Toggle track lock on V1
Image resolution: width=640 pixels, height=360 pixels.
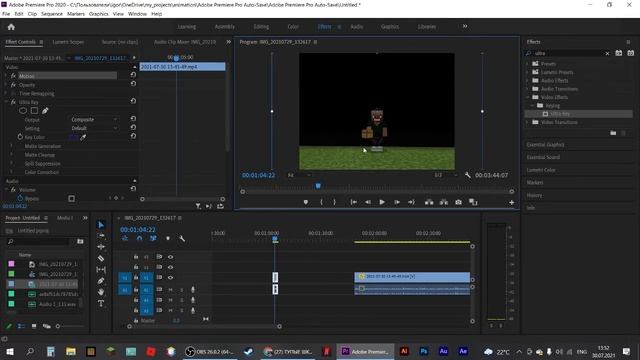(x=136, y=278)
